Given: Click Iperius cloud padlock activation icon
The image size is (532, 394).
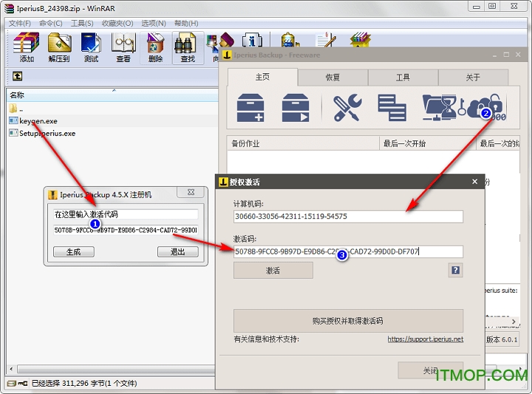Looking at the screenshot, I should (485, 107).
